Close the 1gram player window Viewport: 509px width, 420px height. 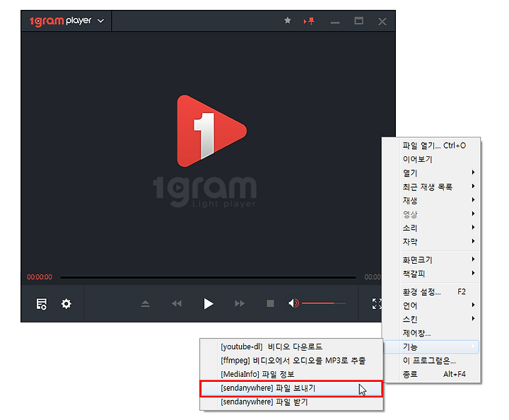click(x=382, y=21)
